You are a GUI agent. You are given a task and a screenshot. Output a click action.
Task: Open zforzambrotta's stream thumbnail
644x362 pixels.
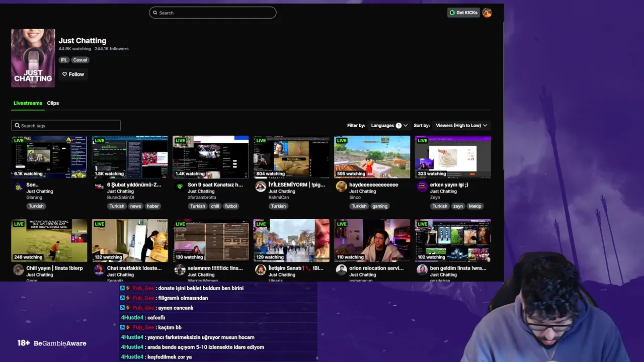pyautogui.click(x=211, y=157)
